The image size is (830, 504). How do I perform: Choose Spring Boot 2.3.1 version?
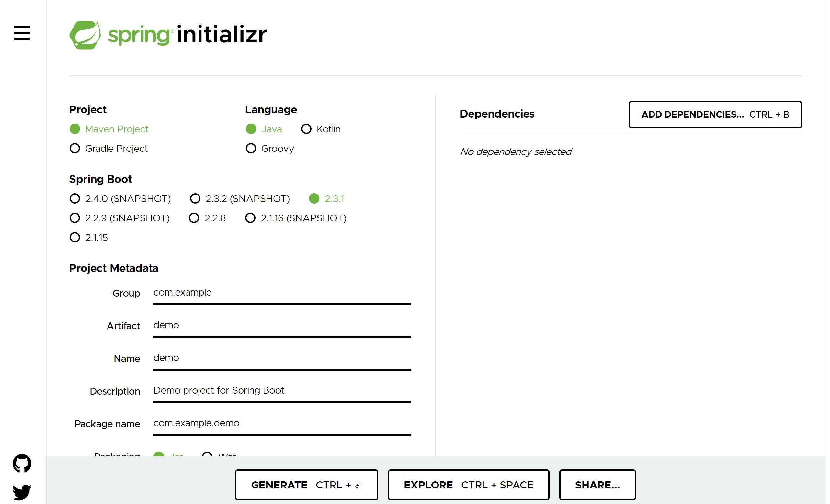[326, 199]
